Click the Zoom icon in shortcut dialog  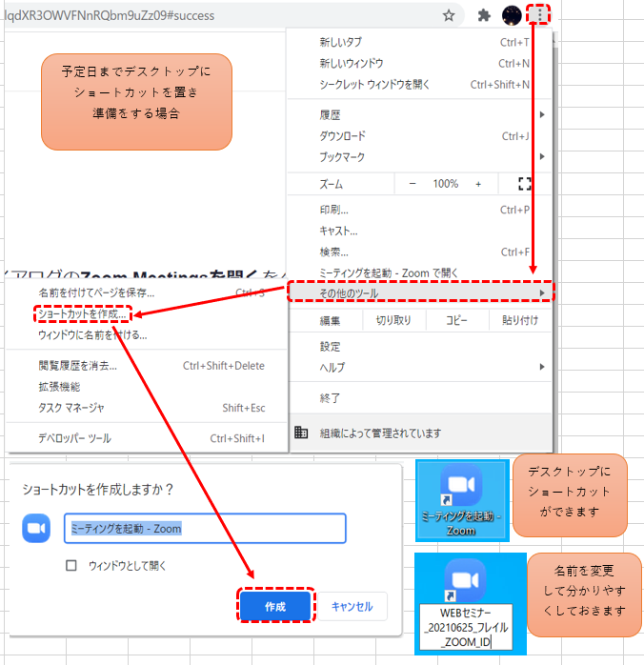36,528
